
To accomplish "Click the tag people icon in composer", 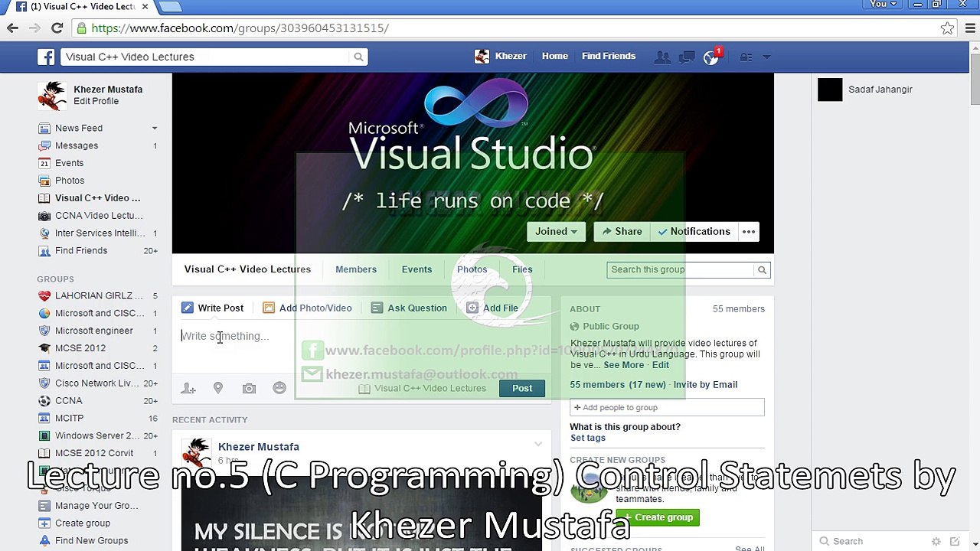I will pyautogui.click(x=188, y=389).
